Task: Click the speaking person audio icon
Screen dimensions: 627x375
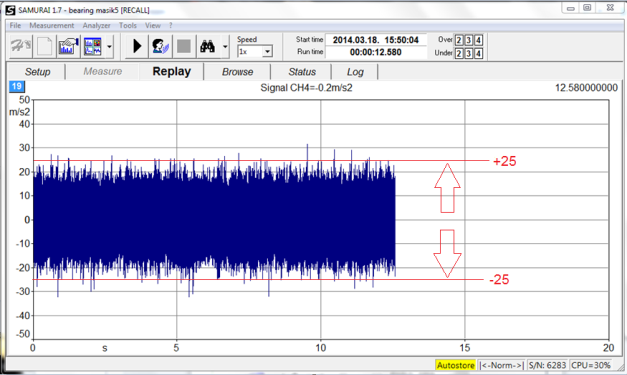Action: point(160,46)
